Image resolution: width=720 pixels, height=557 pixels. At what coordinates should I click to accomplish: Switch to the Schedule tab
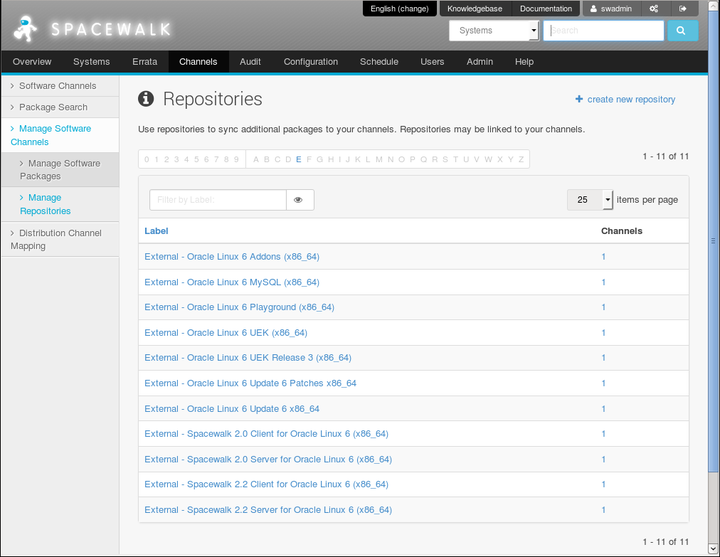[x=379, y=62]
